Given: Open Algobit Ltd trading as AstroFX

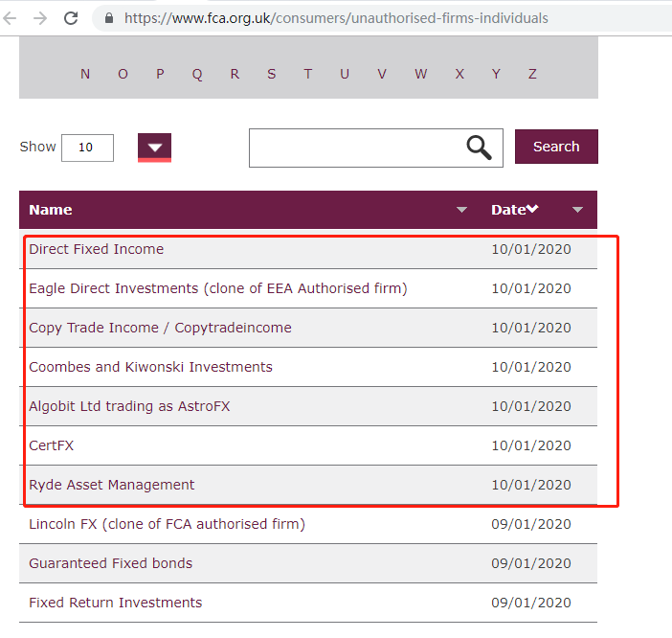Looking at the screenshot, I should [129, 406].
